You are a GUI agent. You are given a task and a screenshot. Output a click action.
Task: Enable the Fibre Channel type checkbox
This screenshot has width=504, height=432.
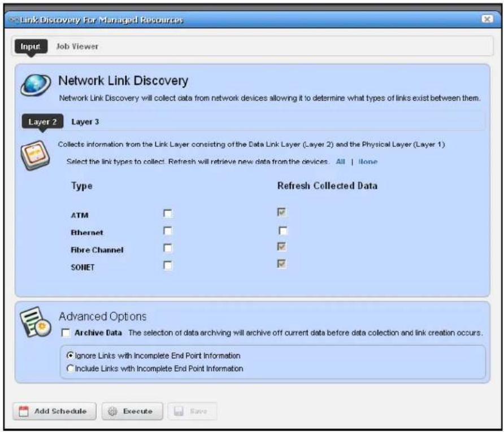coord(168,248)
